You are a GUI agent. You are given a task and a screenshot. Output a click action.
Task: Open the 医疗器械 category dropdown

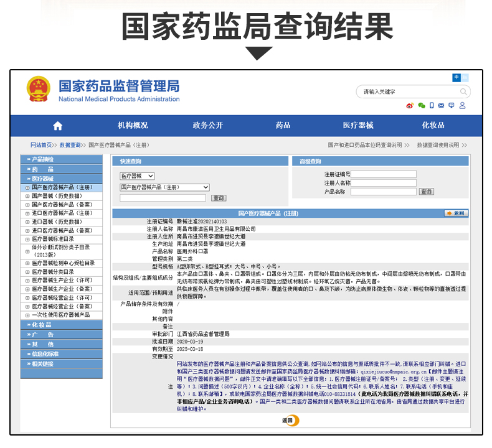tap(137, 176)
